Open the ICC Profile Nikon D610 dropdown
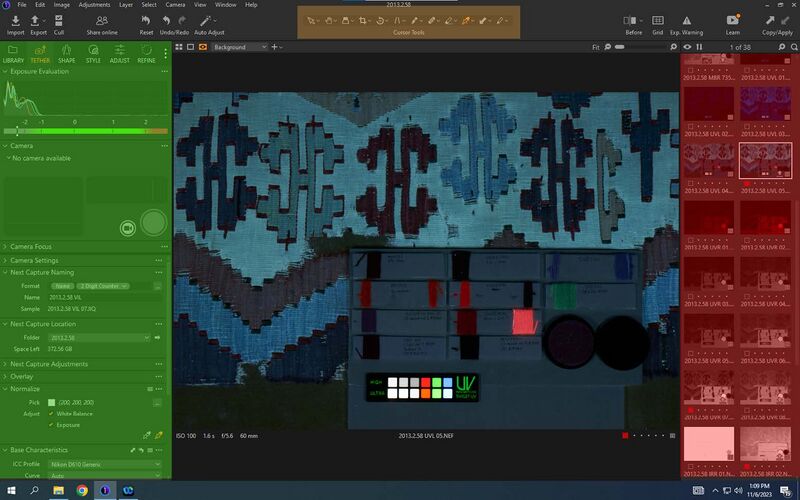This screenshot has height=500, width=800. pos(105,464)
